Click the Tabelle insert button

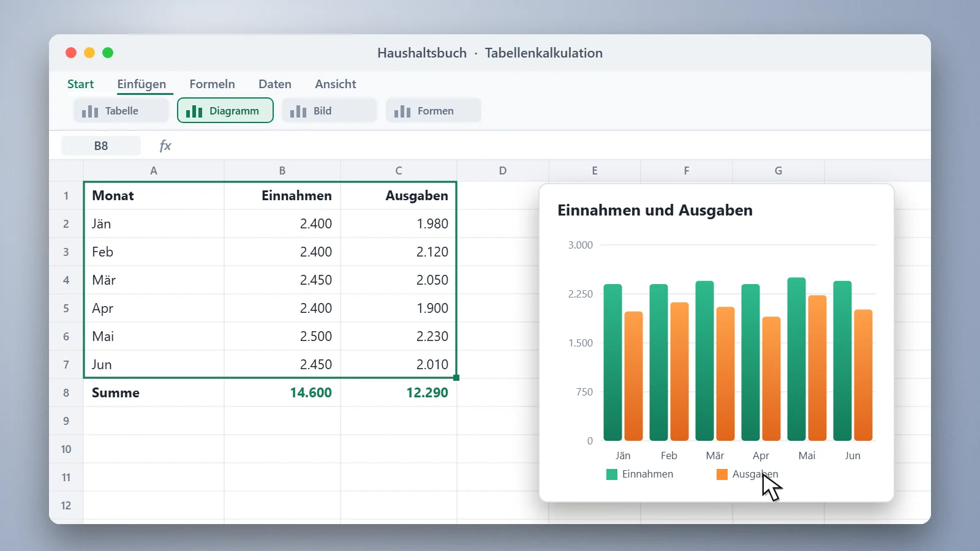(x=121, y=111)
